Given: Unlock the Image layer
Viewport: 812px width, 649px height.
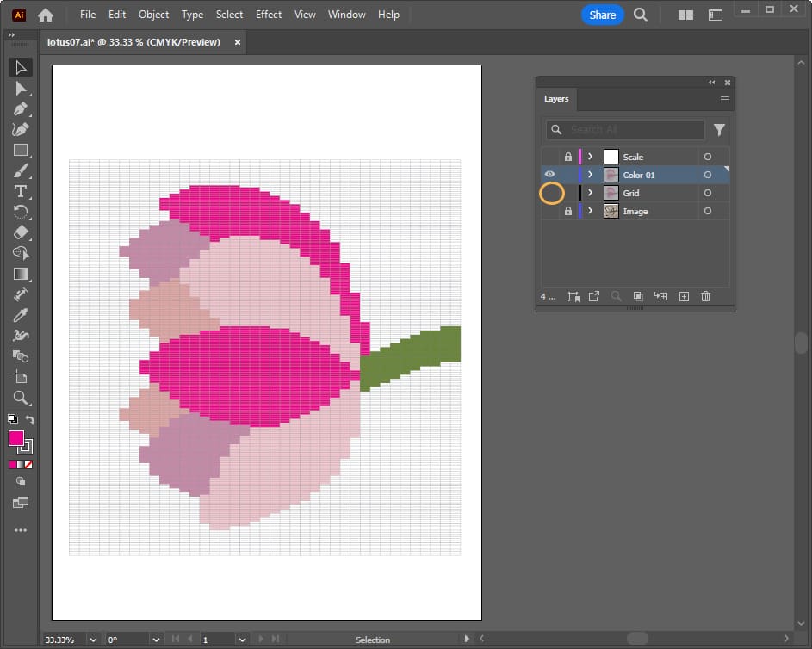Looking at the screenshot, I should [567, 212].
